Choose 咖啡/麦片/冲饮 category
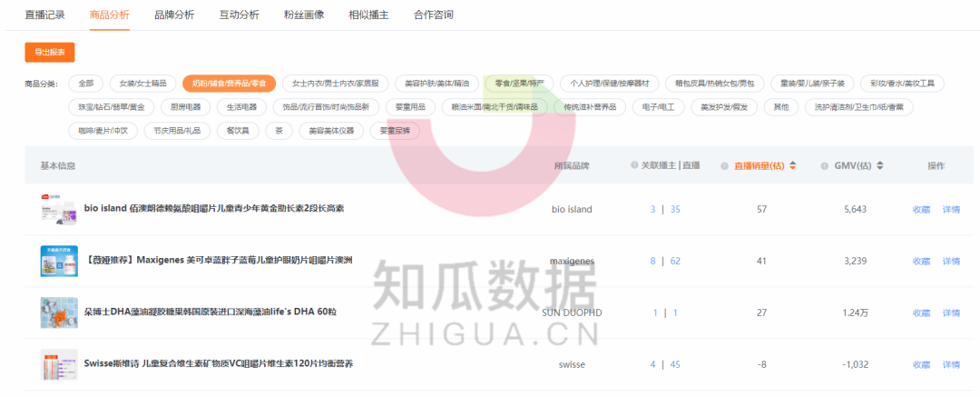 click(103, 131)
